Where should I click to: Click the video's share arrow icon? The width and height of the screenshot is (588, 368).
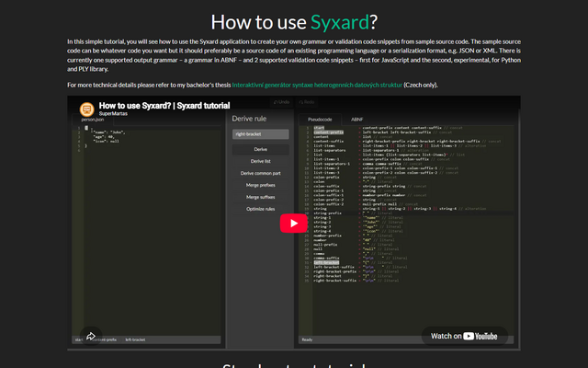pyautogui.click(x=91, y=336)
